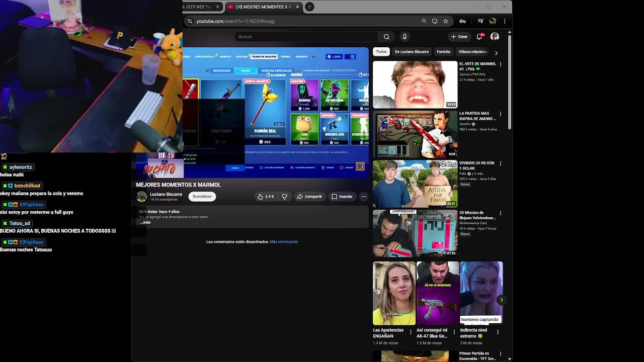The width and height of the screenshot is (644, 362).
Task: Open the zoom magnifier in address bar
Action: click(424, 21)
